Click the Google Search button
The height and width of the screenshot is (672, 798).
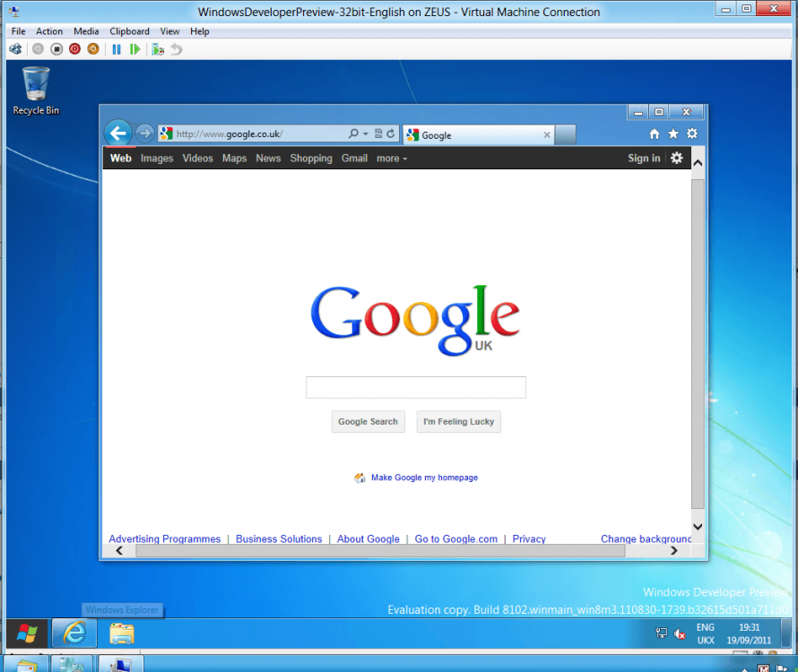[368, 422]
